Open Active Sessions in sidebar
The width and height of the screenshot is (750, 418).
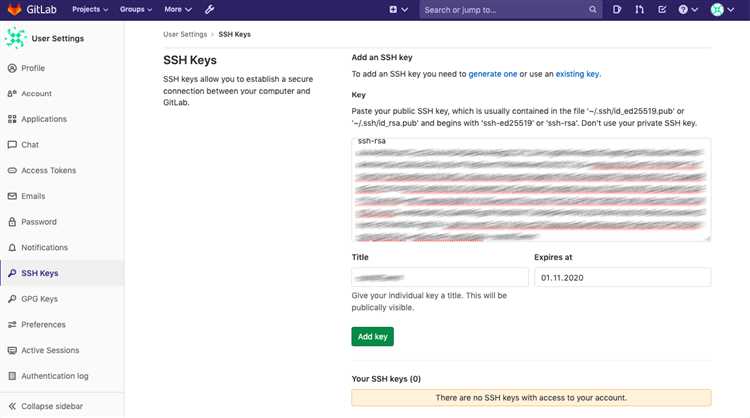pyautogui.click(x=50, y=350)
